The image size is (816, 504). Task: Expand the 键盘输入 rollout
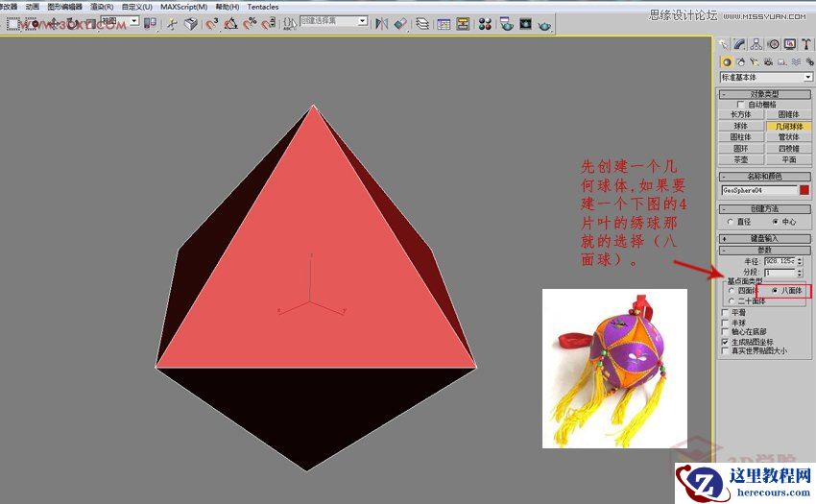click(x=764, y=238)
